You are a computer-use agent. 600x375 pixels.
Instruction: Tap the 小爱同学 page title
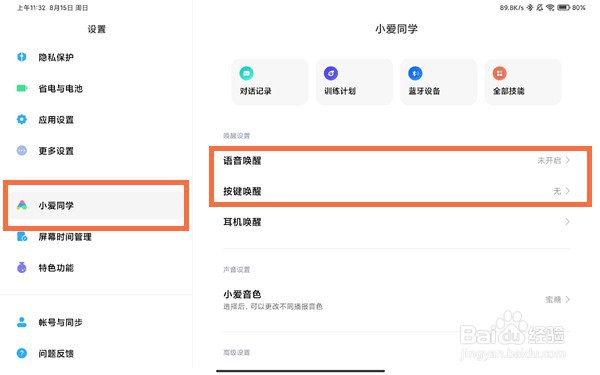[396, 29]
